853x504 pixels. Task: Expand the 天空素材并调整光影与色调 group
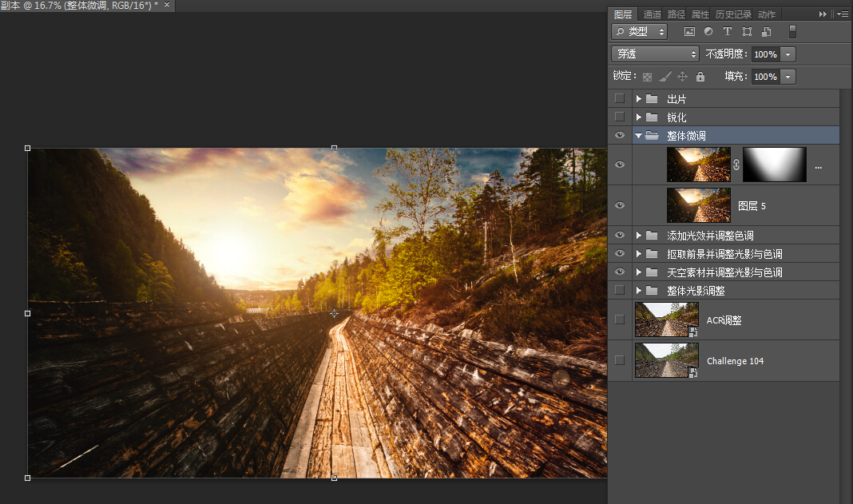[639, 272]
